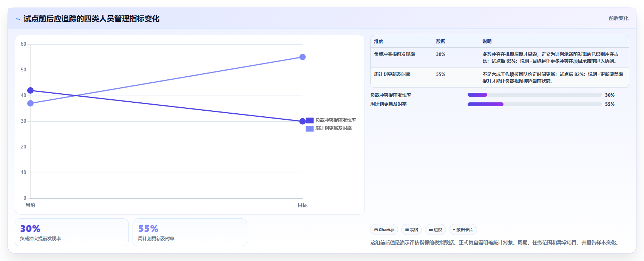Click the 55% cell in the table
The image size is (644, 261).
coord(440,74)
